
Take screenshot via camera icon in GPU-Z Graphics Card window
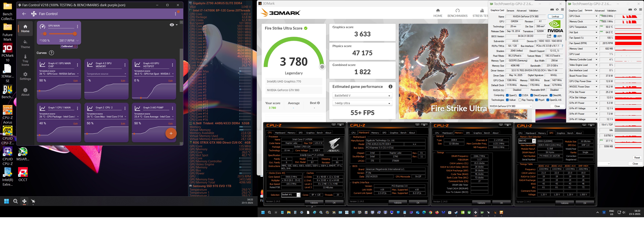tap(552, 10)
